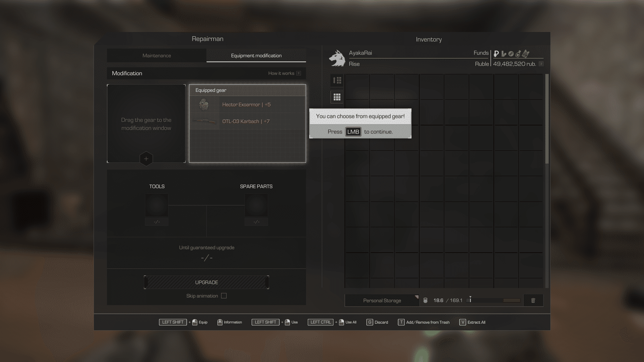Click the V Extract All key hint

(462, 322)
